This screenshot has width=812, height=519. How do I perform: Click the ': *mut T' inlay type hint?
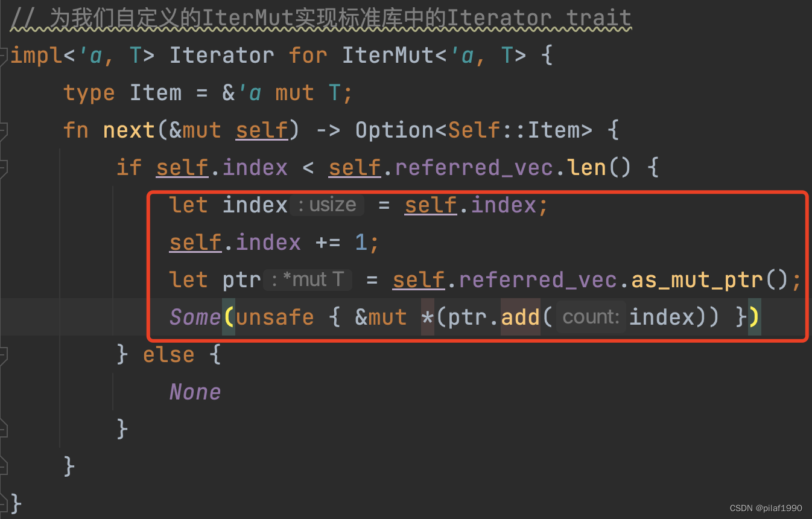coord(307,280)
